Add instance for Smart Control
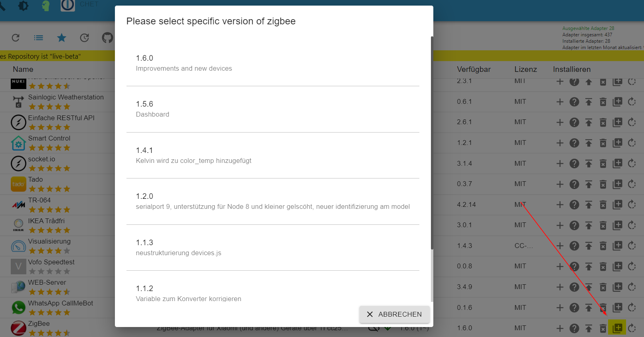 tap(560, 143)
